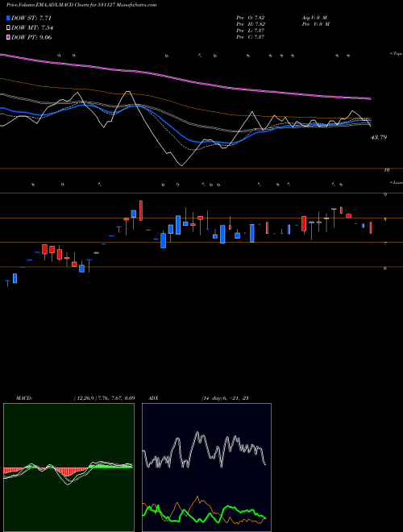Click the 'Pre L: 7.37' value
403x532 pixels.
point(251,31)
